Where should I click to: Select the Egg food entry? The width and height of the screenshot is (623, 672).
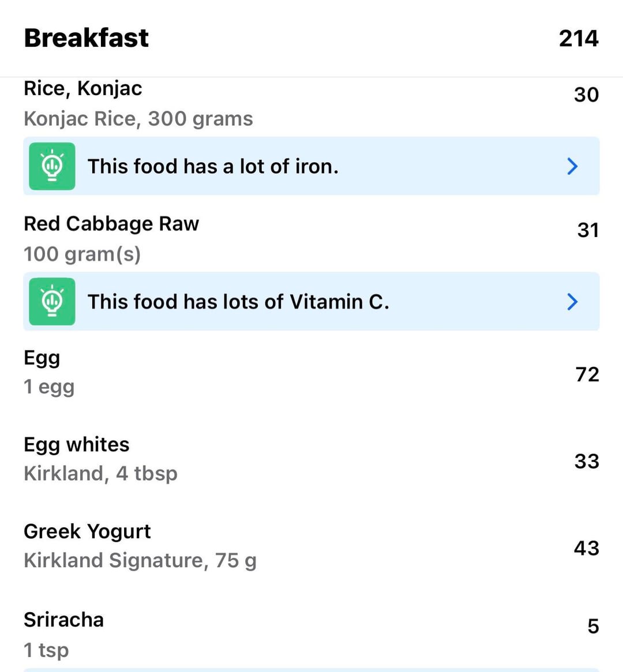[49, 373]
